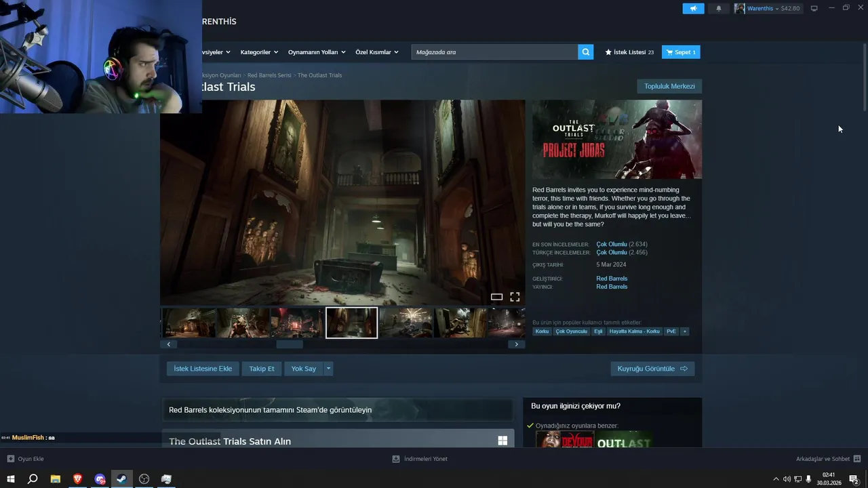Open the OBS Studio taskbar icon
Screen dimensions: 868x488
[x=144, y=479]
